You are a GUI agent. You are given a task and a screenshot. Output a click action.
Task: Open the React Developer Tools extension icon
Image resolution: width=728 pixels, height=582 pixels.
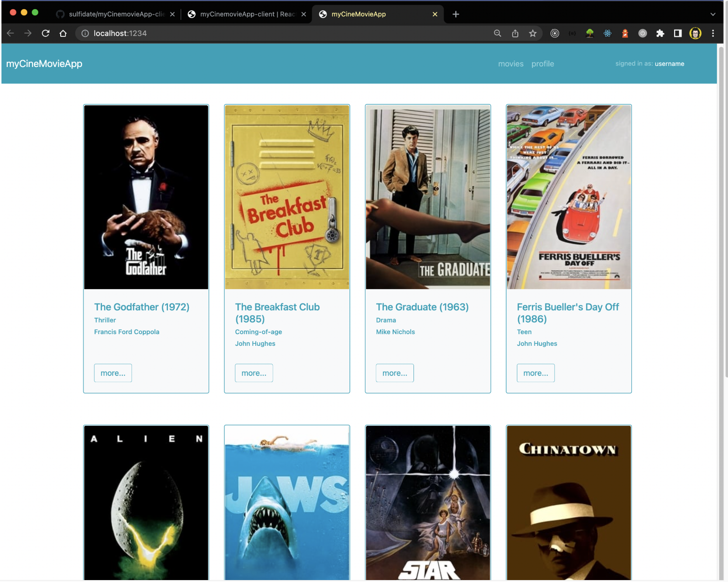coord(607,33)
